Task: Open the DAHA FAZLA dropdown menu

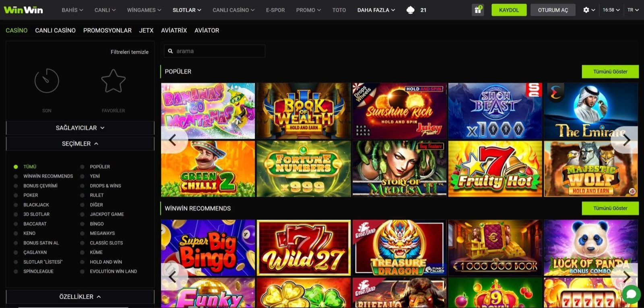Action: (376, 10)
